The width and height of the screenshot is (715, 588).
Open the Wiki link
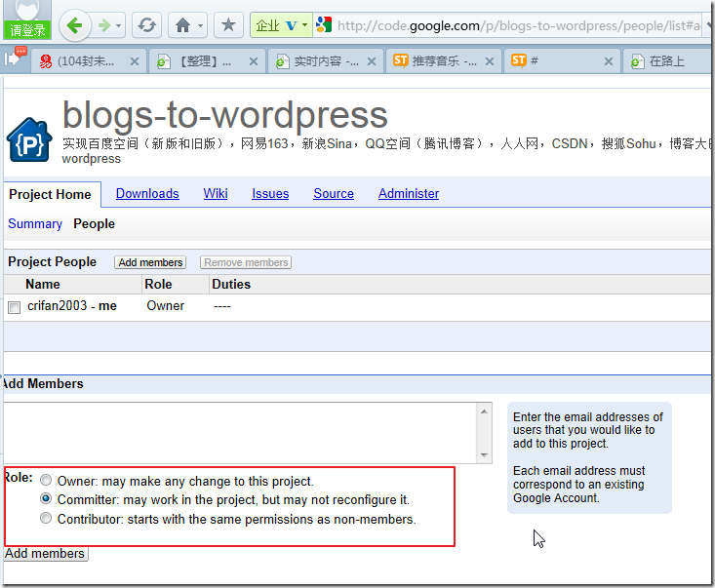click(x=216, y=194)
